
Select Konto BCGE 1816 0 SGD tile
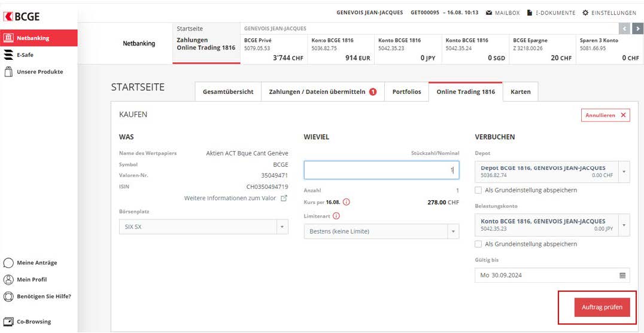[x=475, y=49]
